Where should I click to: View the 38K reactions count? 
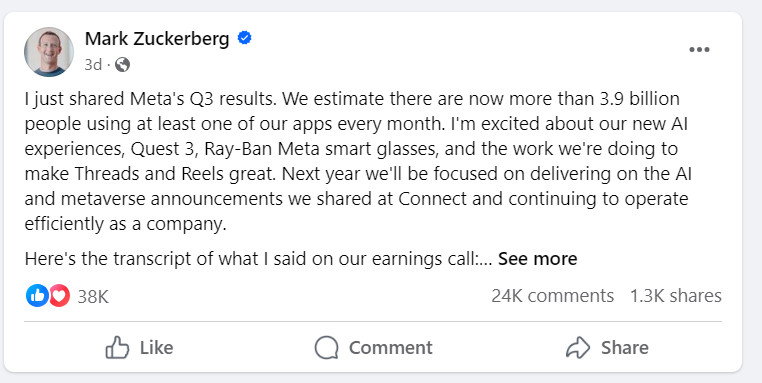[93, 296]
